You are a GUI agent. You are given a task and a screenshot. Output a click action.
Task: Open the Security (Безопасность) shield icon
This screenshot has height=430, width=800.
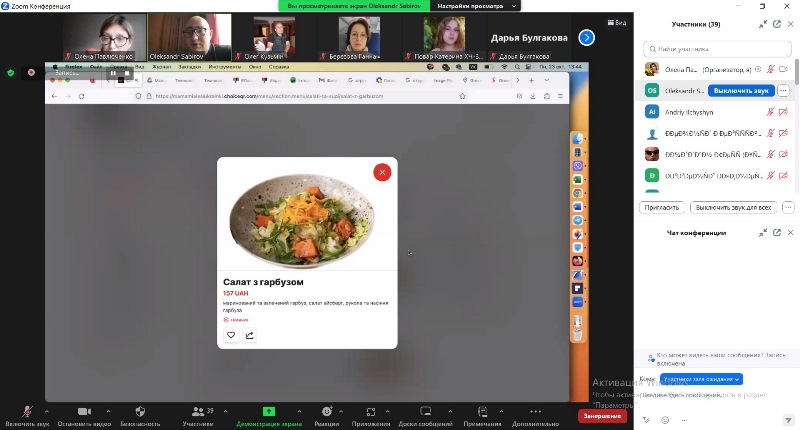[140, 412]
